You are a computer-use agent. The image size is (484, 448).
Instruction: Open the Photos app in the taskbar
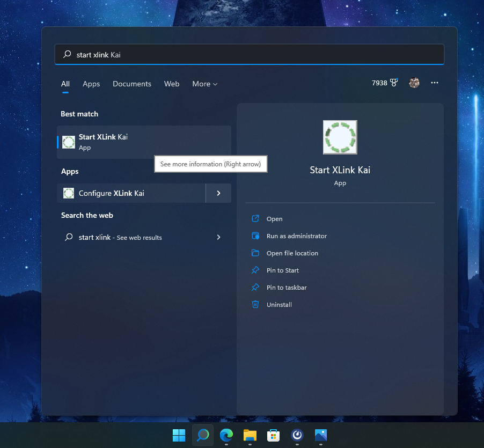[x=321, y=435]
